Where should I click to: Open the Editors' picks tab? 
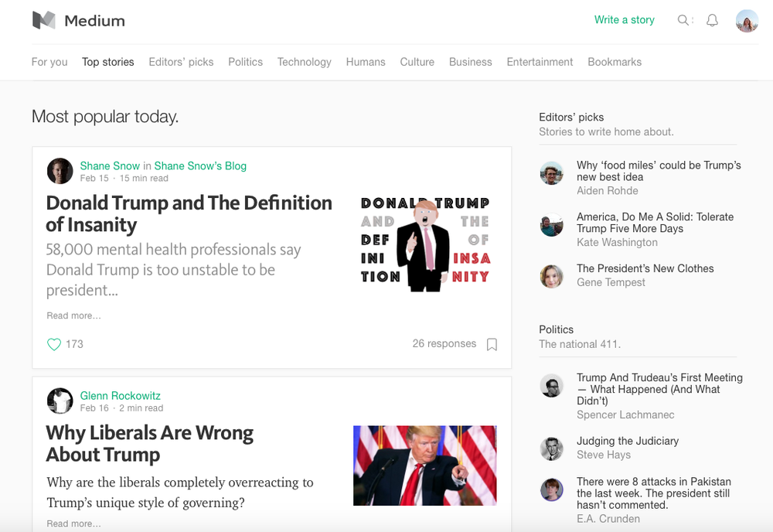tap(181, 62)
